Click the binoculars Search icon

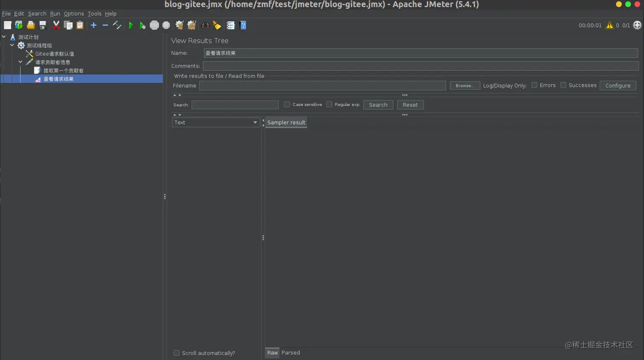point(205,25)
